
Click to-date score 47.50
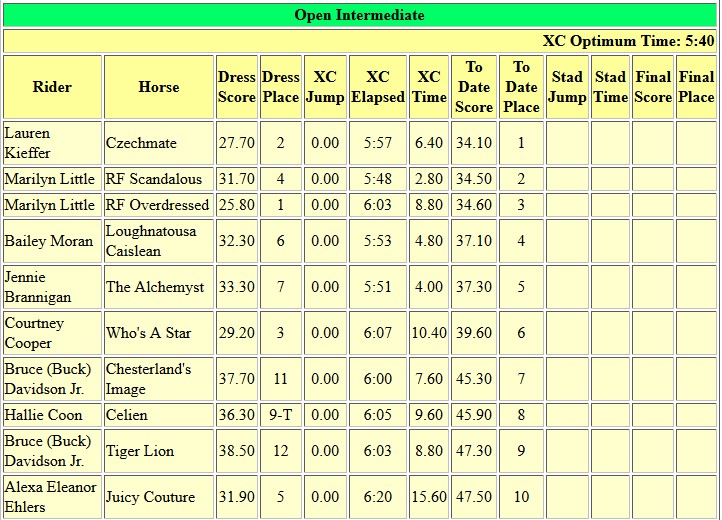click(x=474, y=497)
